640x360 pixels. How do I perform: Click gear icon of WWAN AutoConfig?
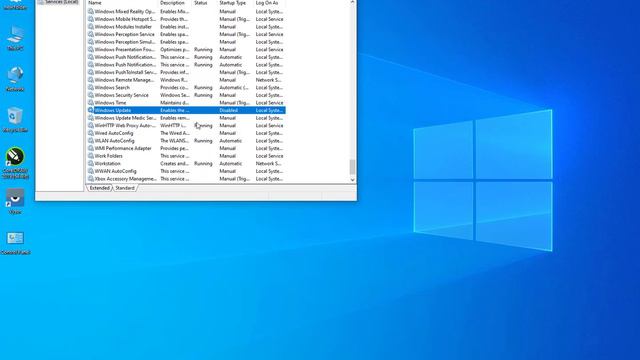[x=91, y=171]
